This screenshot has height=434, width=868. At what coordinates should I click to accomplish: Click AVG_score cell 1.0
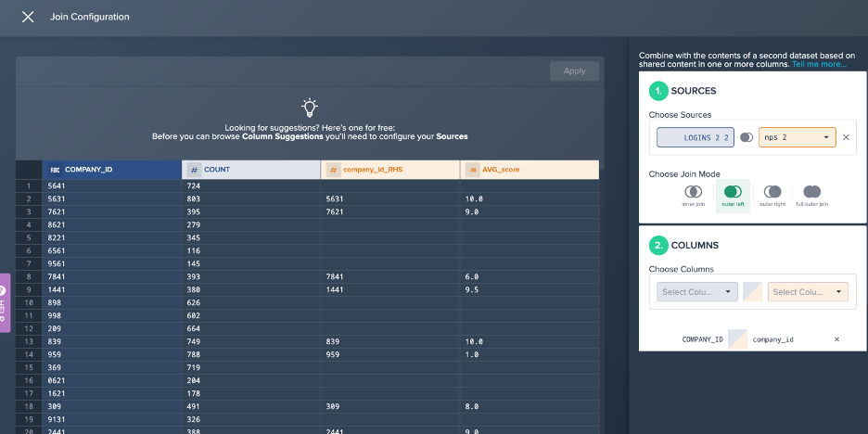click(530, 354)
